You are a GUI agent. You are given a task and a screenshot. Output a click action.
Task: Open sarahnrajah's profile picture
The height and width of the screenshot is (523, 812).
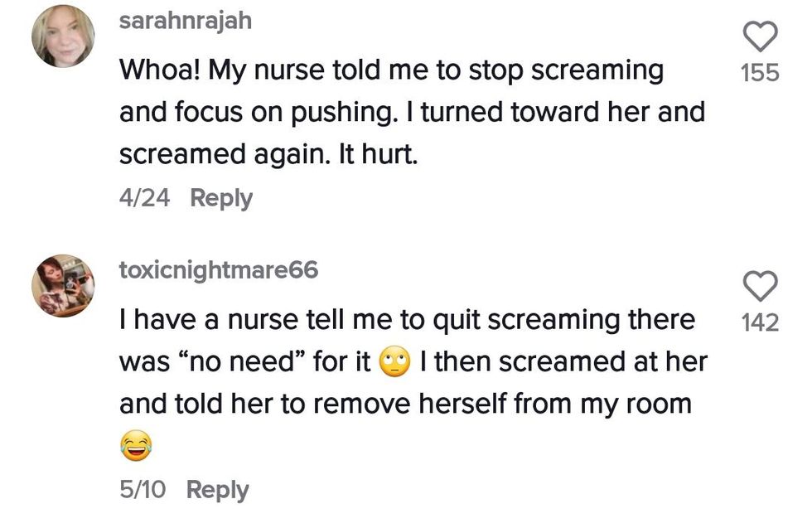[x=63, y=36]
